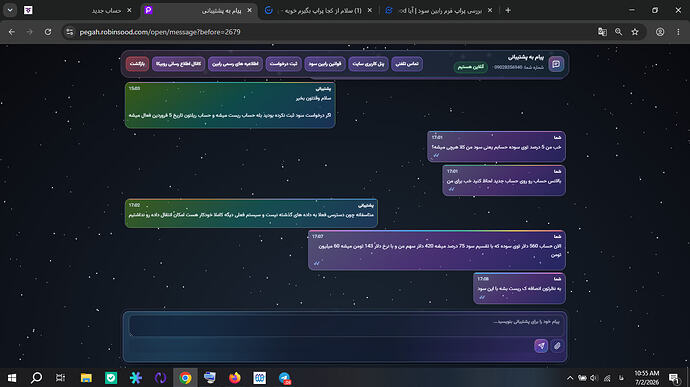Click your message sent at 17:08

tap(519, 288)
